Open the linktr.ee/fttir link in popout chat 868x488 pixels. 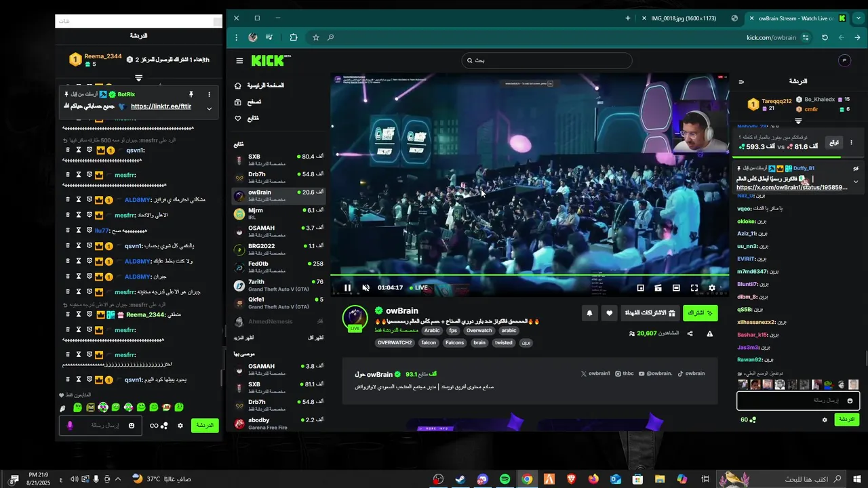coord(161,106)
